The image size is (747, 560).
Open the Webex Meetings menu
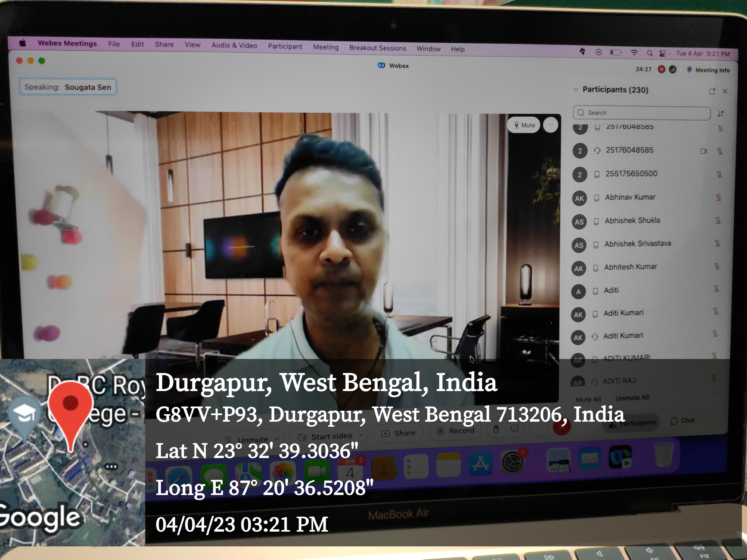(67, 43)
